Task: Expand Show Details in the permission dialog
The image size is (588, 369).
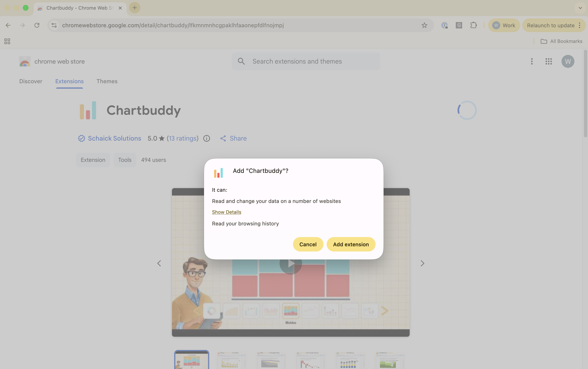Action: coord(226,212)
